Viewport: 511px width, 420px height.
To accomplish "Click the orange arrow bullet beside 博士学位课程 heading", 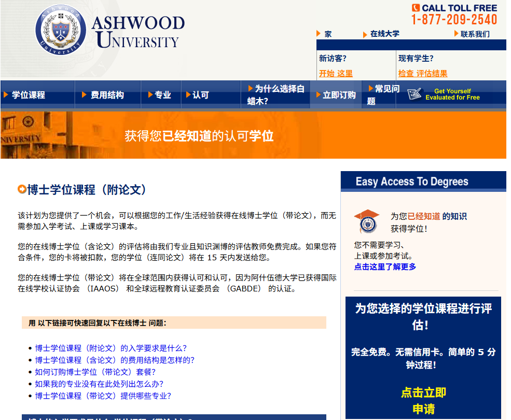I will [22, 190].
